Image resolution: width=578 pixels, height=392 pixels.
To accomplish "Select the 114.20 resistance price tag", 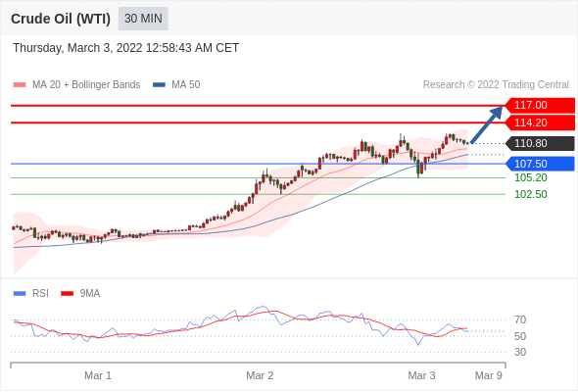I will [x=540, y=122].
